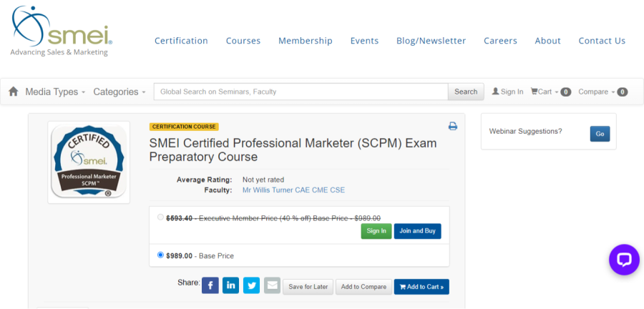The height and width of the screenshot is (309, 644).
Task: Click the SCPM certified badge image
Action: pos(89,162)
